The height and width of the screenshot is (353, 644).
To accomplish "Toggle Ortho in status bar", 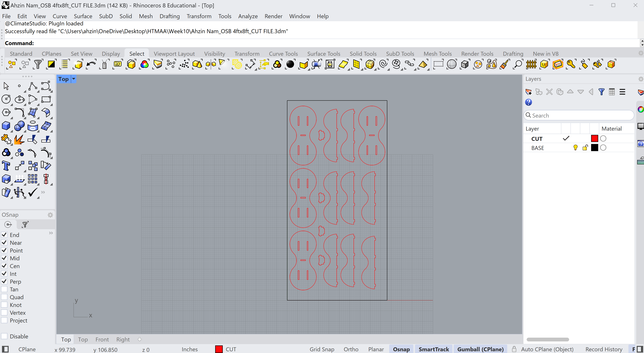I will (351, 349).
